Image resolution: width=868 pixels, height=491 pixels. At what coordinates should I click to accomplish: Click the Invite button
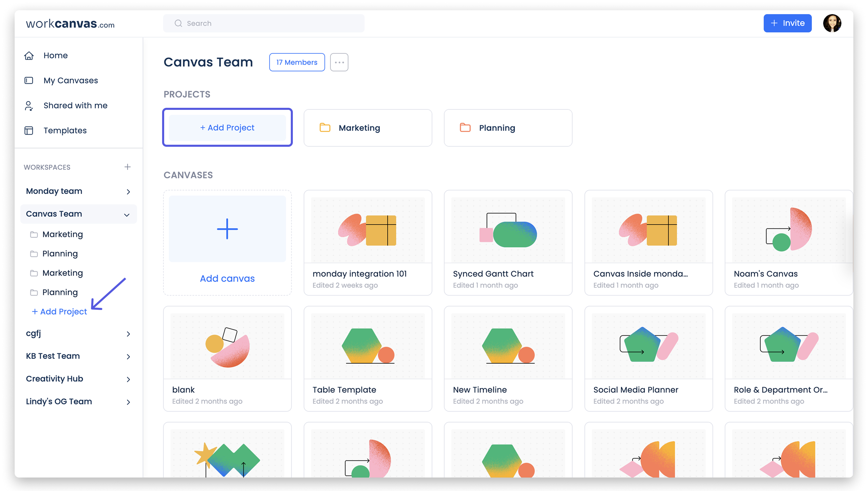coord(788,23)
